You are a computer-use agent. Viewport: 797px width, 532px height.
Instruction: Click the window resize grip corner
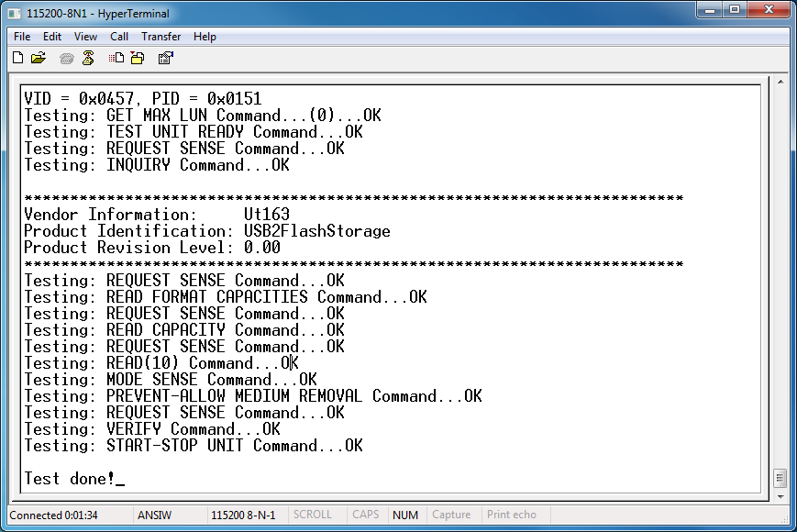pyautogui.click(x=785, y=518)
